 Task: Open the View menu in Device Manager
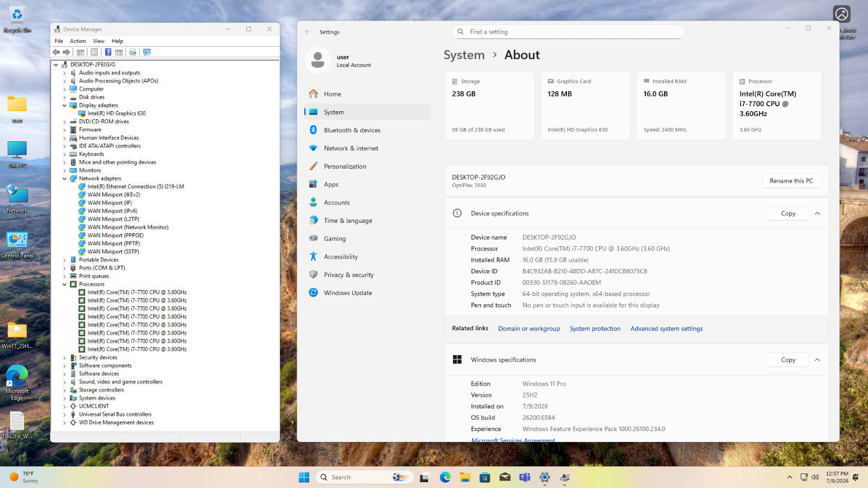(x=99, y=41)
